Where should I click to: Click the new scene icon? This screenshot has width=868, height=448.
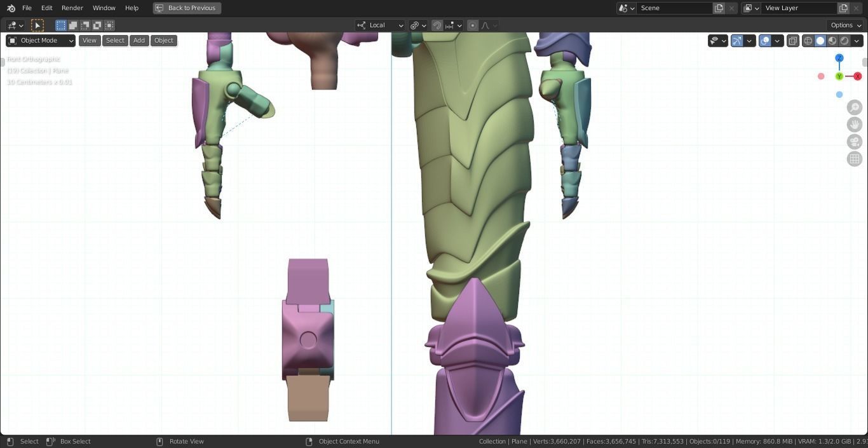click(719, 8)
